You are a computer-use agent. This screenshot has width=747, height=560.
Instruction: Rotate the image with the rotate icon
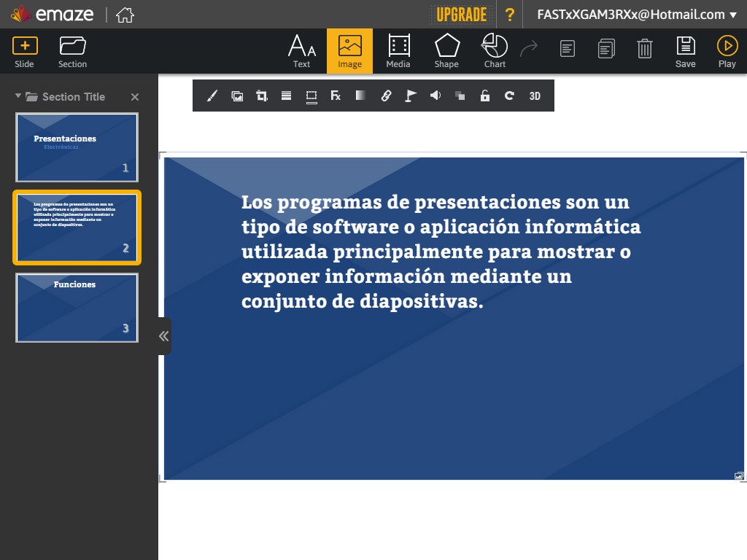509,95
